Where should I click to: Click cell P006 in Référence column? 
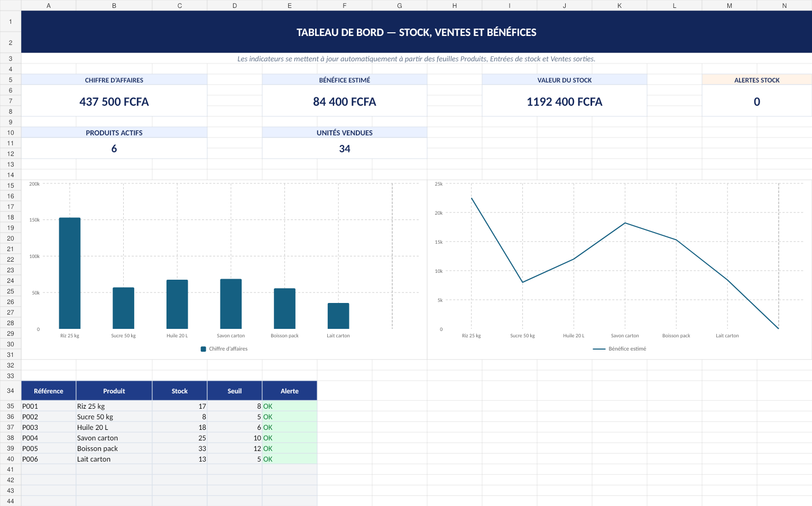coord(49,459)
